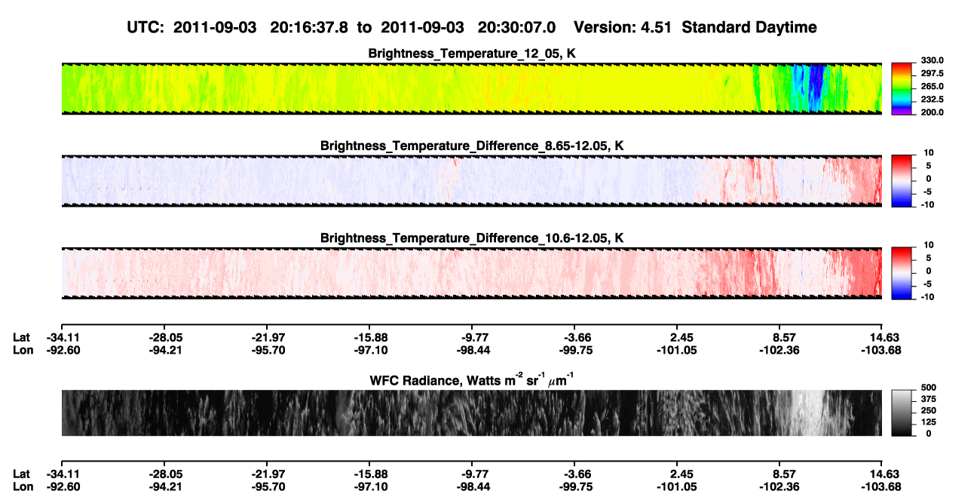This screenshot has height=503, width=980.
Task: Click the -10 label on 8.65-12.05 color bar
Action: [927, 204]
